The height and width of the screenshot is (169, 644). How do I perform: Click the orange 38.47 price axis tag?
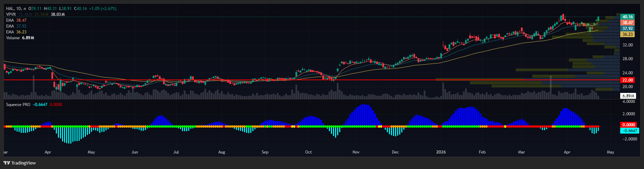click(x=627, y=23)
